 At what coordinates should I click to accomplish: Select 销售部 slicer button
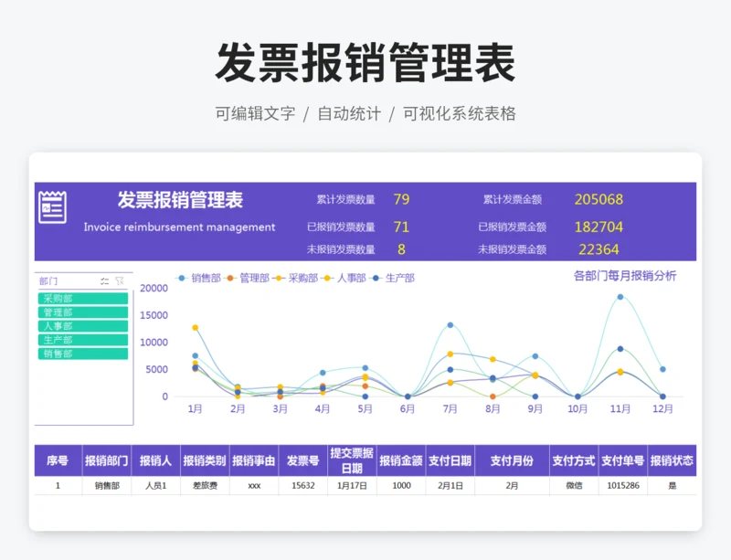[x=83, y=354]
